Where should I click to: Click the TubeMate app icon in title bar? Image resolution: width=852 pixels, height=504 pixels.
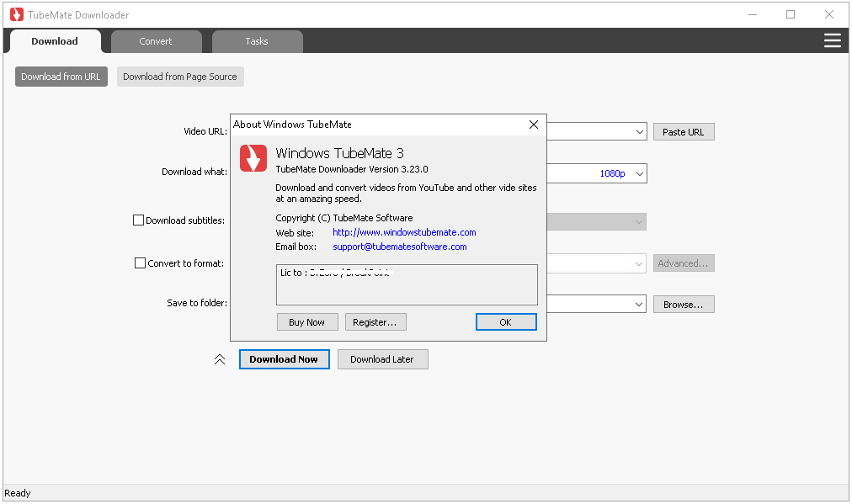17,14
